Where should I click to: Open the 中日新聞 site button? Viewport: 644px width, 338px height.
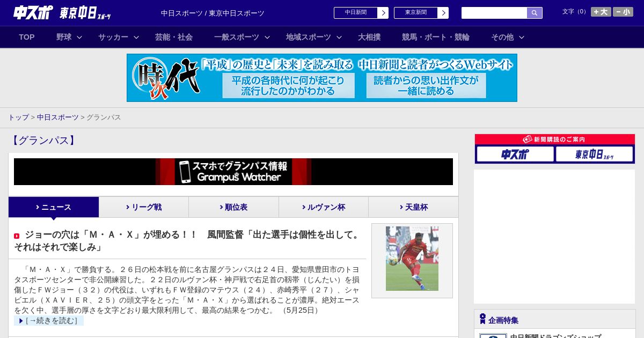point(356,13)
